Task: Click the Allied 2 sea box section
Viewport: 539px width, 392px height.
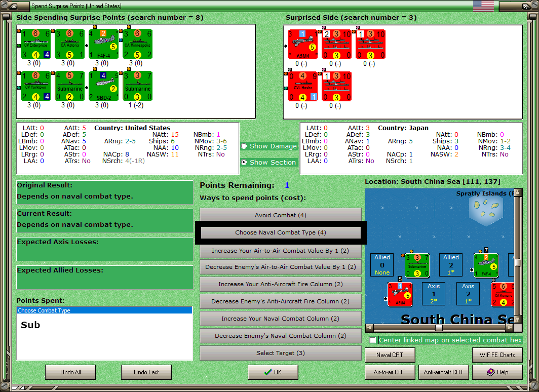Action: 451,265
